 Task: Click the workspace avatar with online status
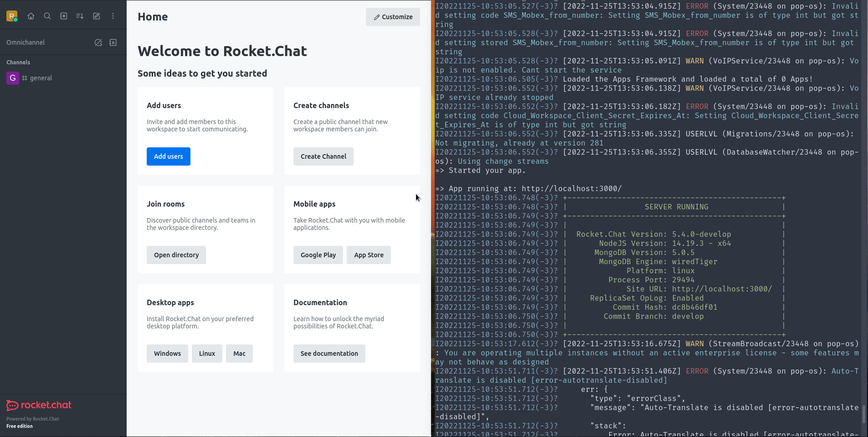click(12, 16)
